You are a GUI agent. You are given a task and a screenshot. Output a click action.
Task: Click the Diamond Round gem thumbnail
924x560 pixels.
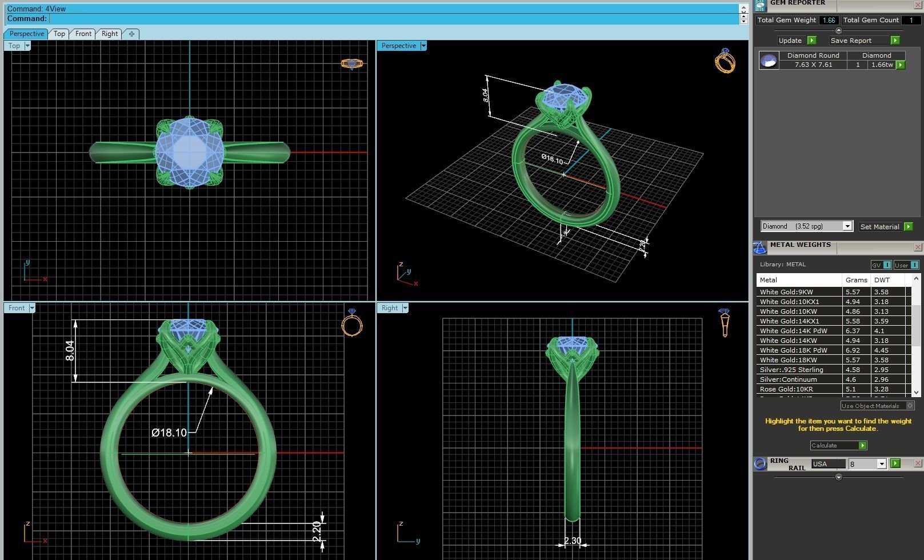(x=769, y=61)
